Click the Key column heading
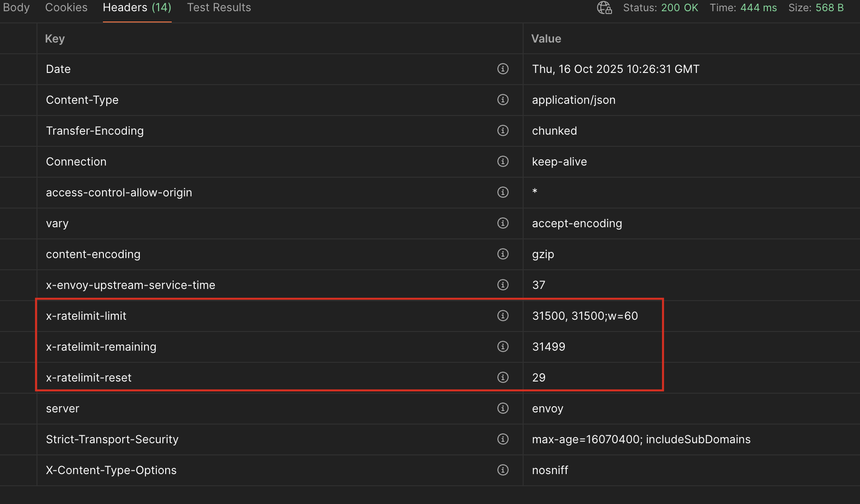 tap(55, 39)
